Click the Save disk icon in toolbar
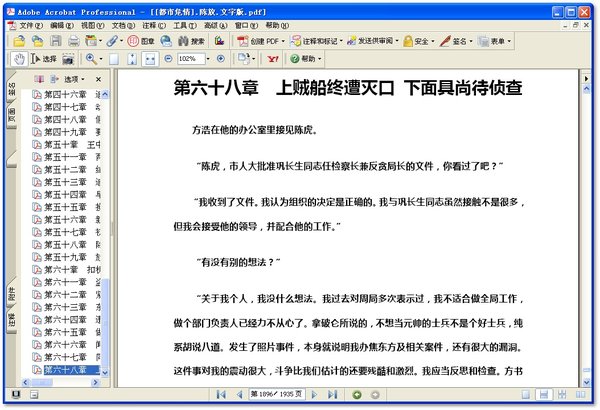This screenshot has width=600, height=410. coord(56,41)
